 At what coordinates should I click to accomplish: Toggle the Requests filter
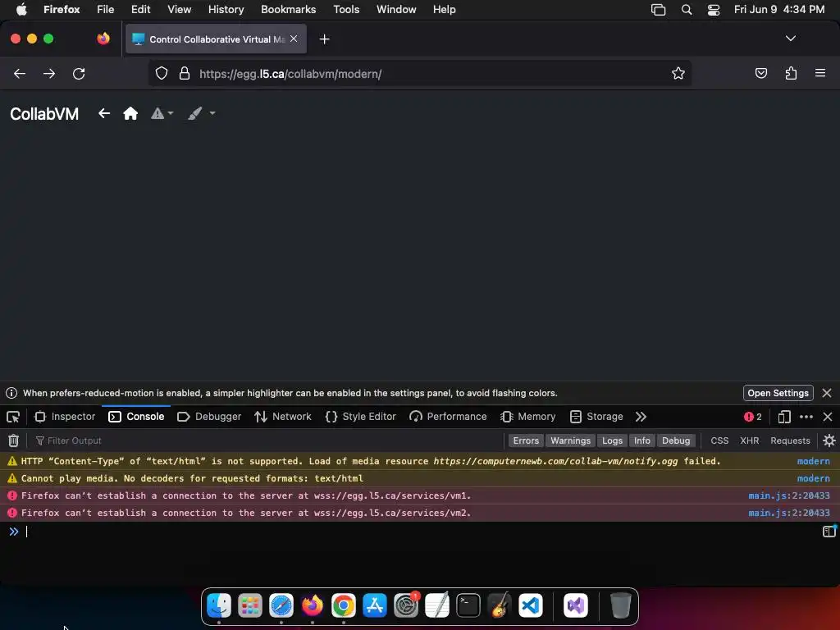pyautogui.click(x=790, y=441)
